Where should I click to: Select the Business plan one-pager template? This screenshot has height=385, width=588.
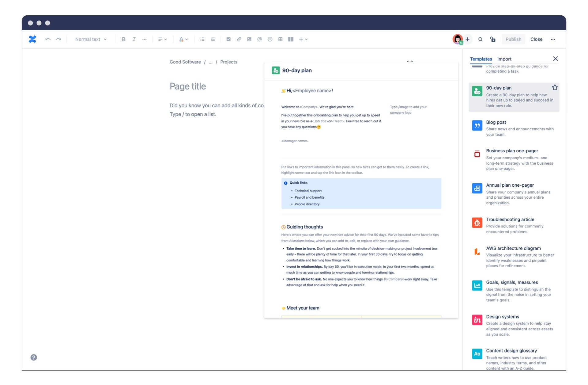[514, 159]
